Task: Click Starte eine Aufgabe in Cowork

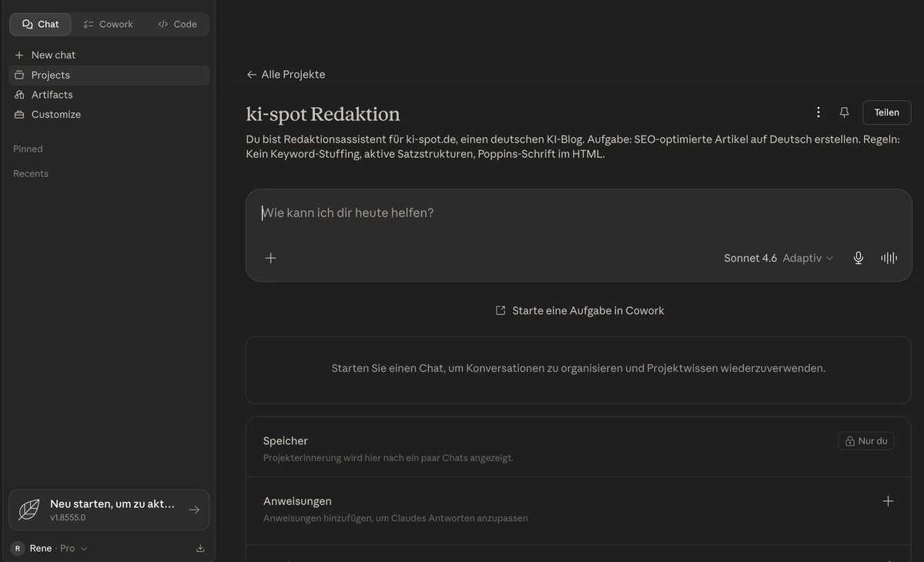Action: click(579, 310)
